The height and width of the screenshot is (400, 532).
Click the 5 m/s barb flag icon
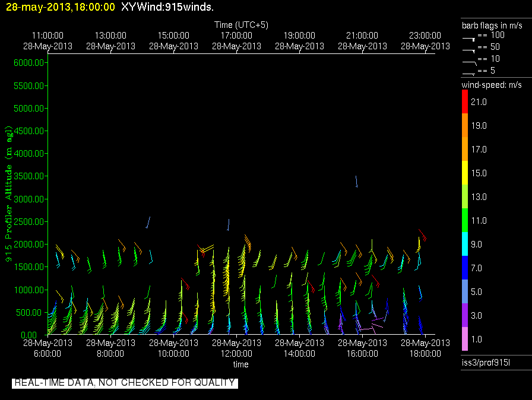pos(469,72)
